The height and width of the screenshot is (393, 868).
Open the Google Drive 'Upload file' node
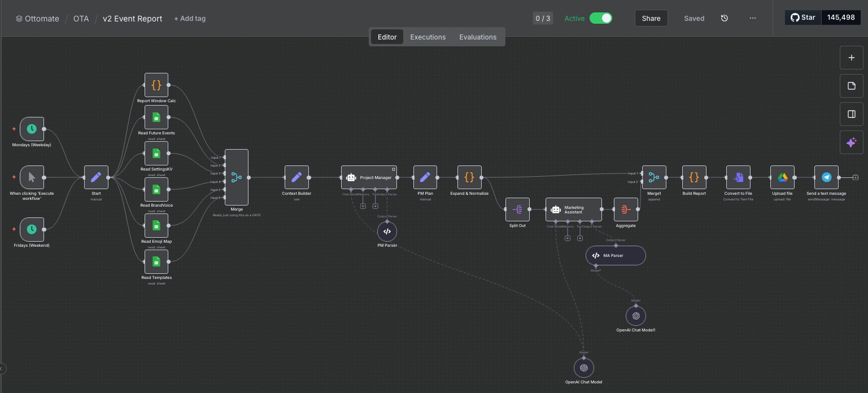click(x=782, y=177)
